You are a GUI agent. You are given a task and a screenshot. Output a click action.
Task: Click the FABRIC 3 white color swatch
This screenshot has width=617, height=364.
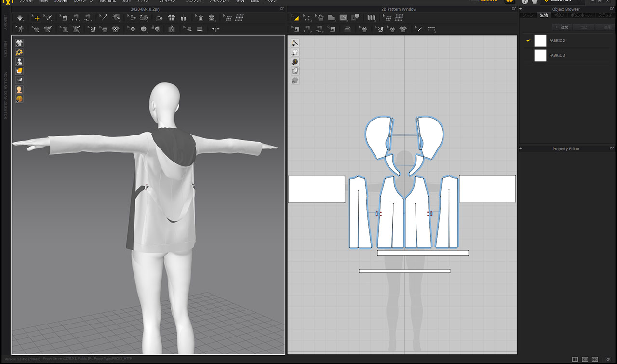(x=540, y=55)
